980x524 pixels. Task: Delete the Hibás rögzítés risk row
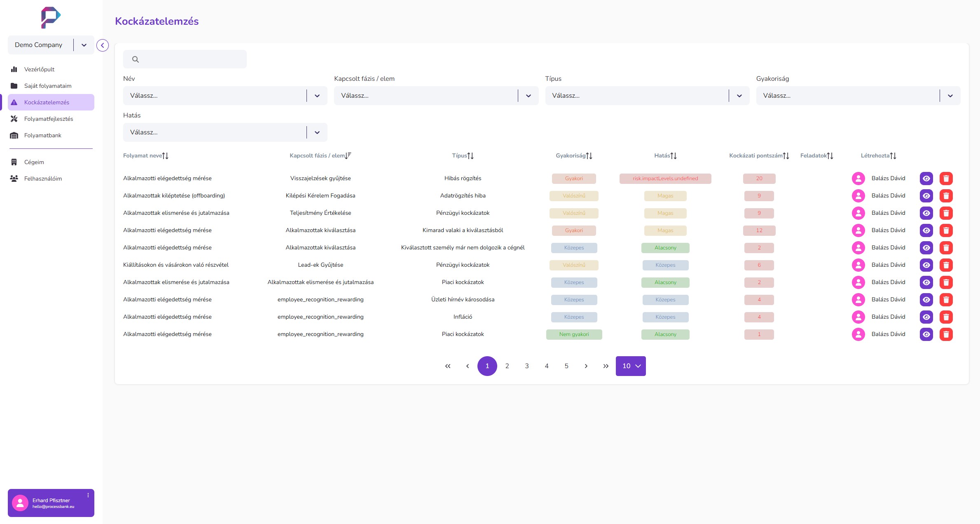(946, 179)
